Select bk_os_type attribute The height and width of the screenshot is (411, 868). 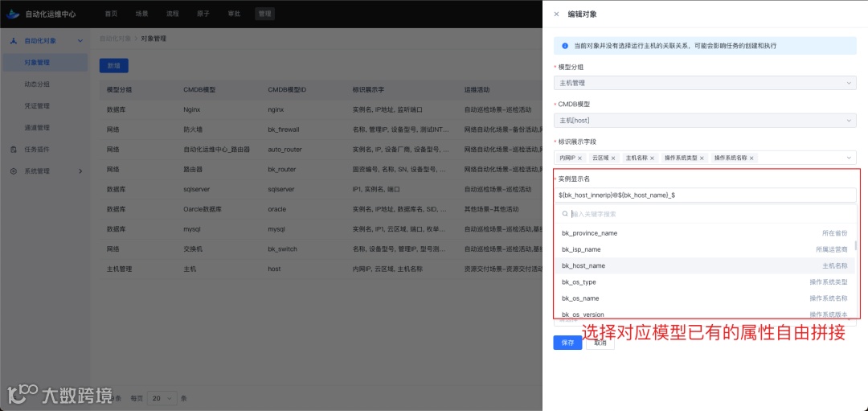[705, 282]
